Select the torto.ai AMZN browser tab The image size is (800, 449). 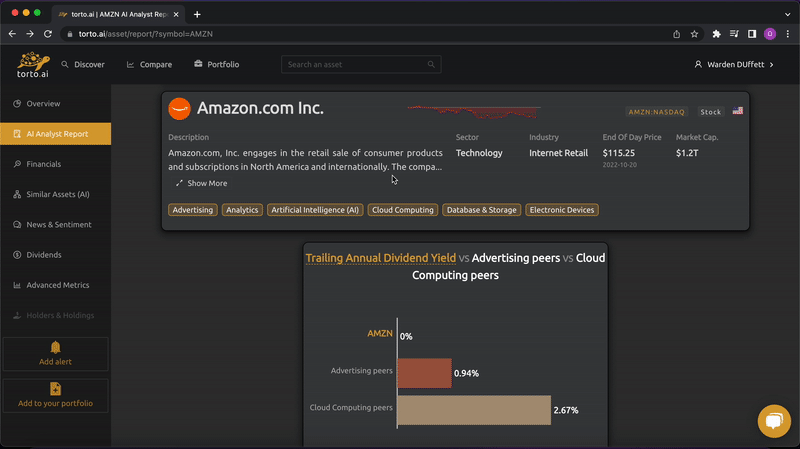[x=118, y=14]
